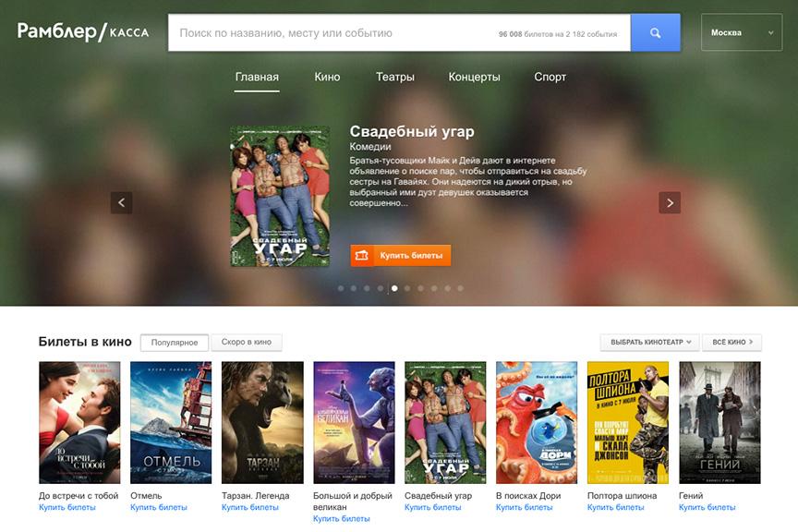Switch to the Скоро в кино filter
Screen dimensions: 798x532
[x=247, y=342]
